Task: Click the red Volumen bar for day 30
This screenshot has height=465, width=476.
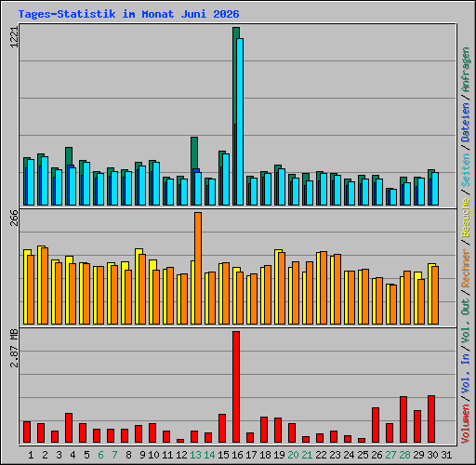Action: [x=431, y=418]
